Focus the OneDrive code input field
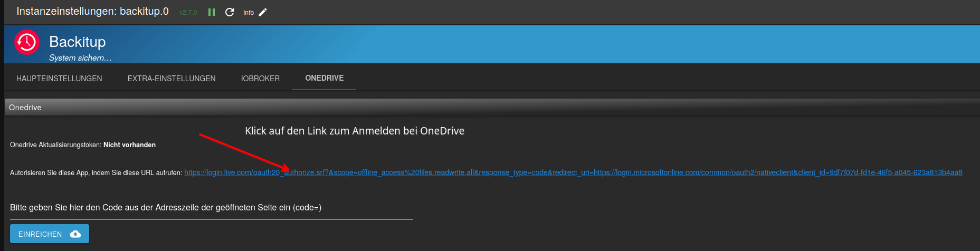Viewport: 980px width, 251px height. click(x=211, y=214)
